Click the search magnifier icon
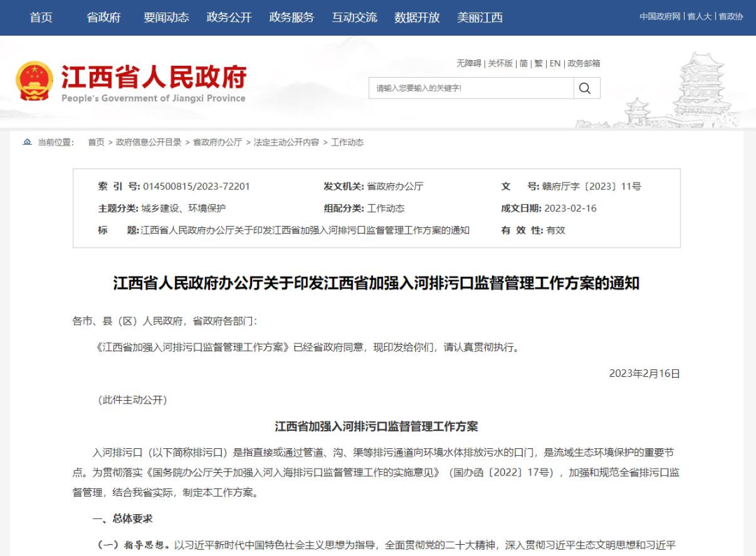 tap(584, 88)
